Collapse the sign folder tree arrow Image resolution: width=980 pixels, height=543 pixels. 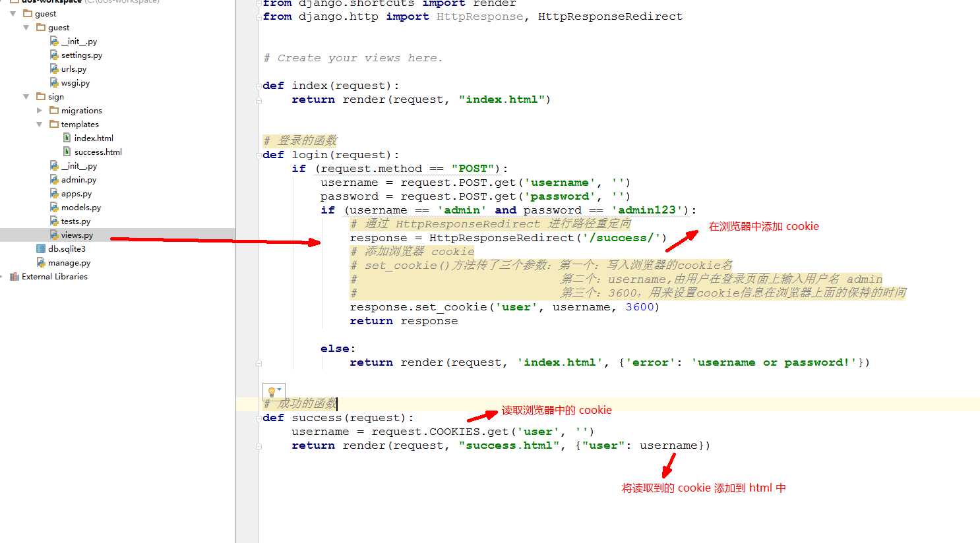tap(26, 97)
